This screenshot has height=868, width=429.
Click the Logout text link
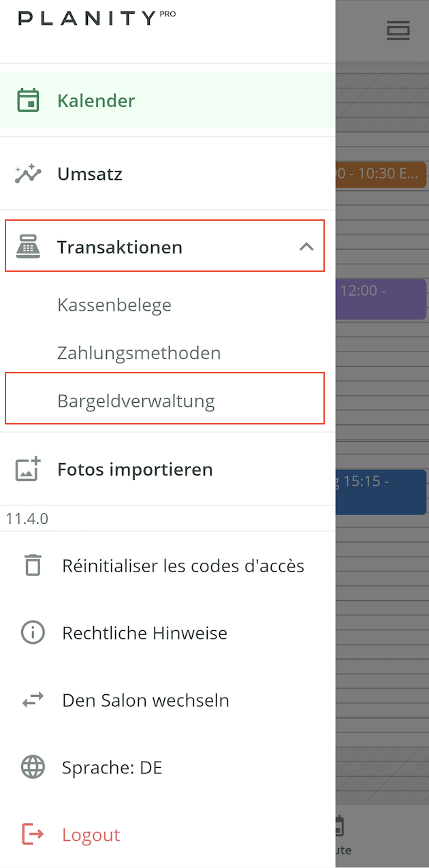point(91,835)
